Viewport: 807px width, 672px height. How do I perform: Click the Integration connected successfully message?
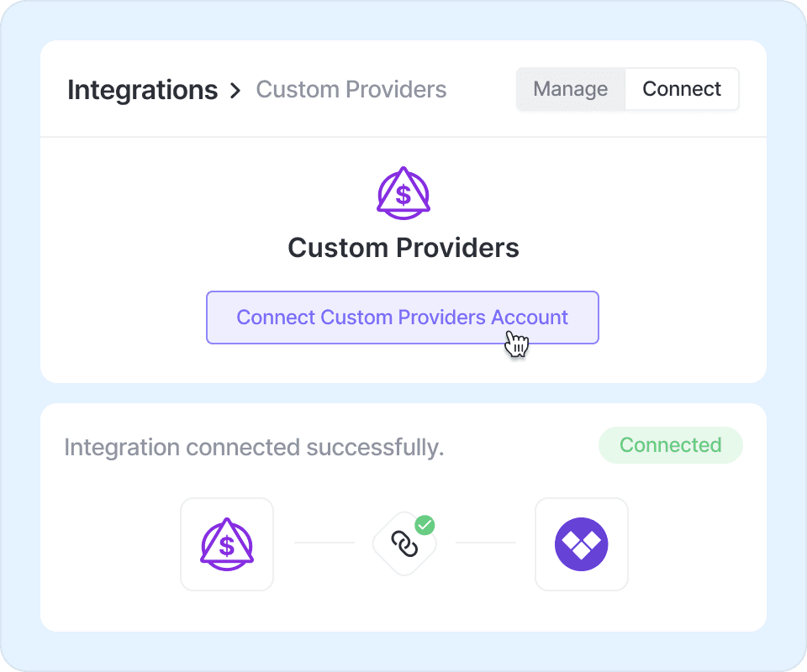[x=254, y=448]
